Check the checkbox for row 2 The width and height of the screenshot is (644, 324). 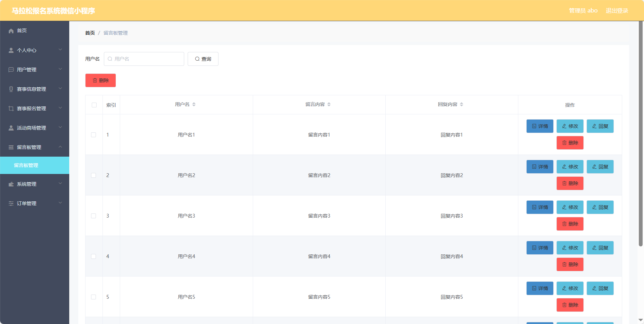tap(93, 175)
